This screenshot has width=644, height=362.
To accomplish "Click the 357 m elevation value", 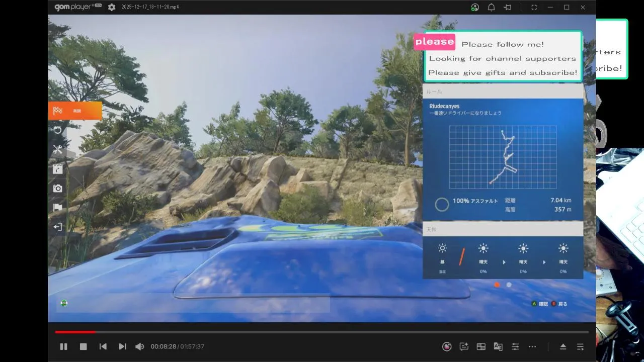I will (563, 209).
